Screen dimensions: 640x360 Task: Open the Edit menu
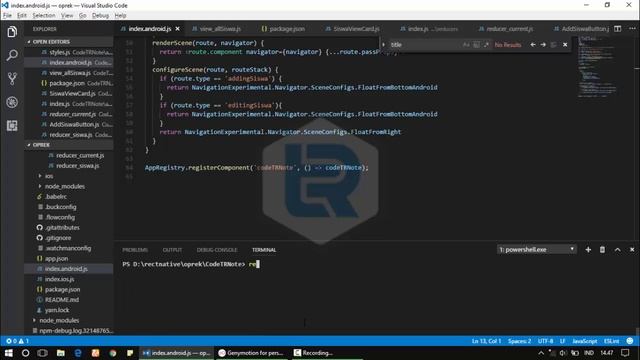pyautogui.click(x=22, y=16)
